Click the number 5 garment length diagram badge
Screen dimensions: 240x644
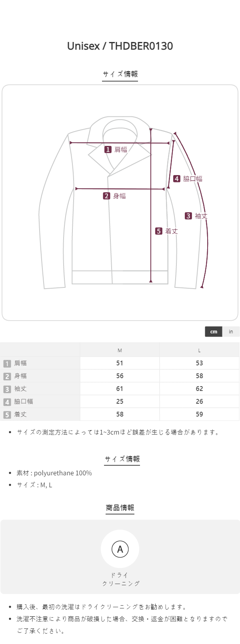[159, 231]
